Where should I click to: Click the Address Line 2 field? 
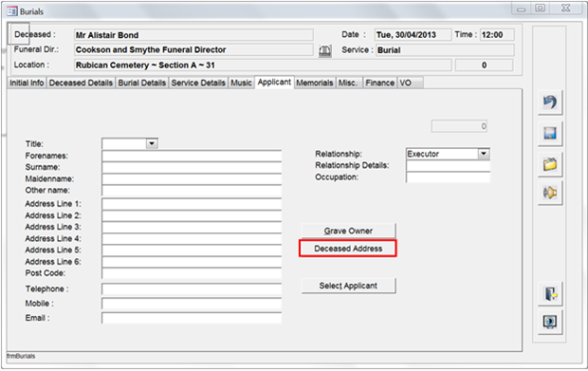[192, 215]
